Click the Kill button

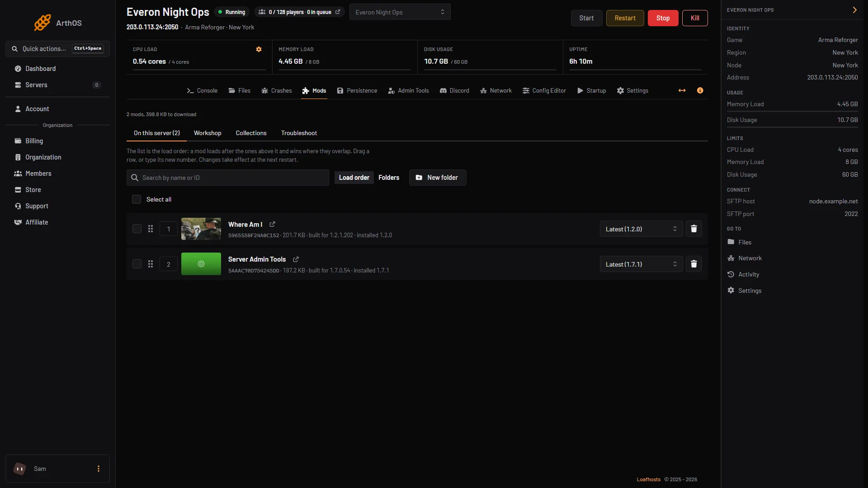coord(695,18)
